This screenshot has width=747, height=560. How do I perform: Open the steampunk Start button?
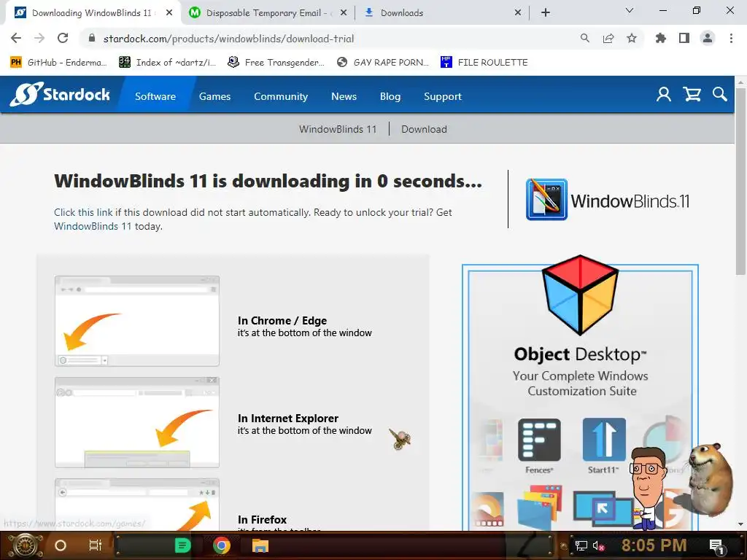coord(26,545)
